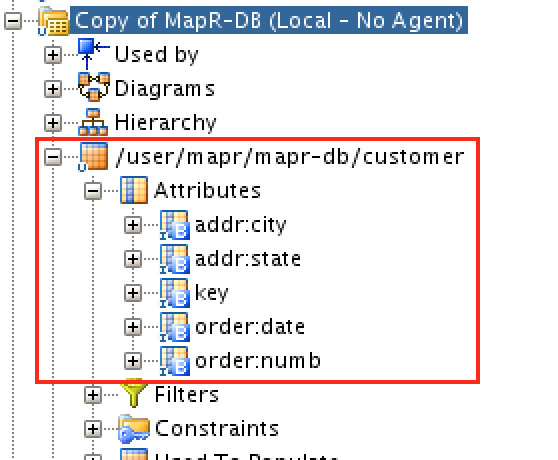Click the Diagrams icon

pos(94,87)
